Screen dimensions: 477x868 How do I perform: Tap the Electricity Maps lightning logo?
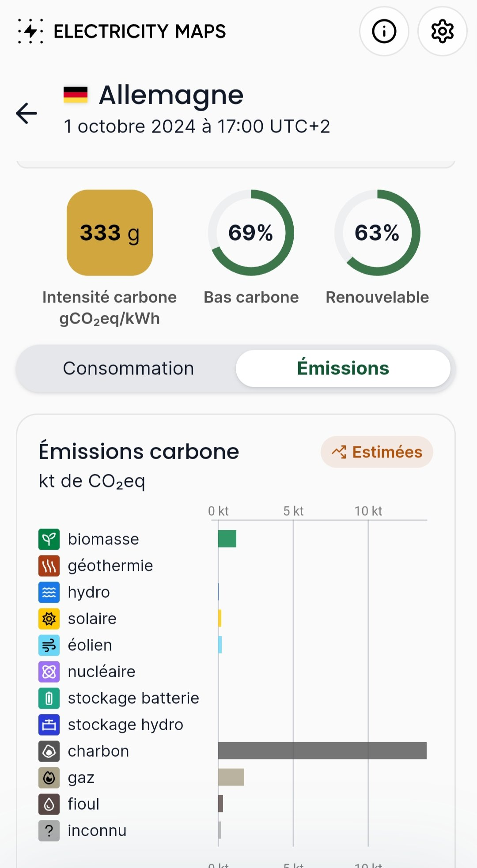click(x=30, y=31)
